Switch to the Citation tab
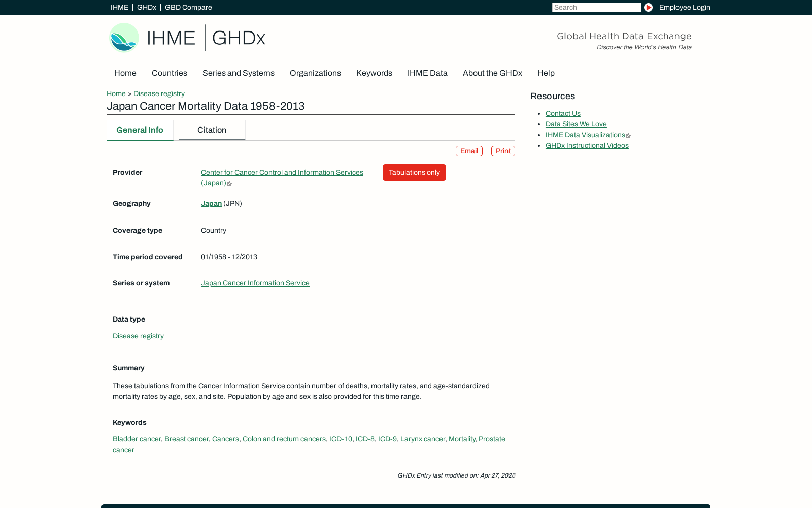812x508 pixels. pos(212,130)
